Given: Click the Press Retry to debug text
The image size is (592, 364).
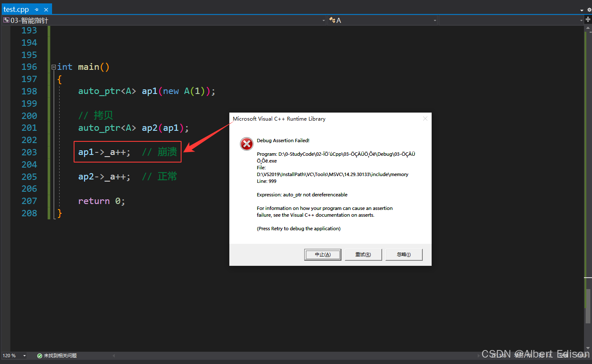Looking at the screenshot, I should [x=299, y=229].
